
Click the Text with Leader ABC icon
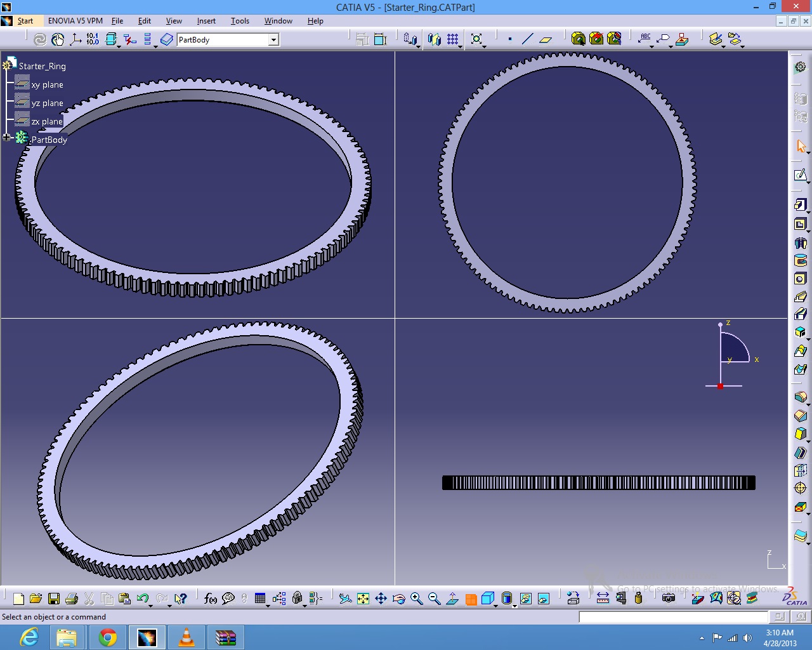[645, 39]
